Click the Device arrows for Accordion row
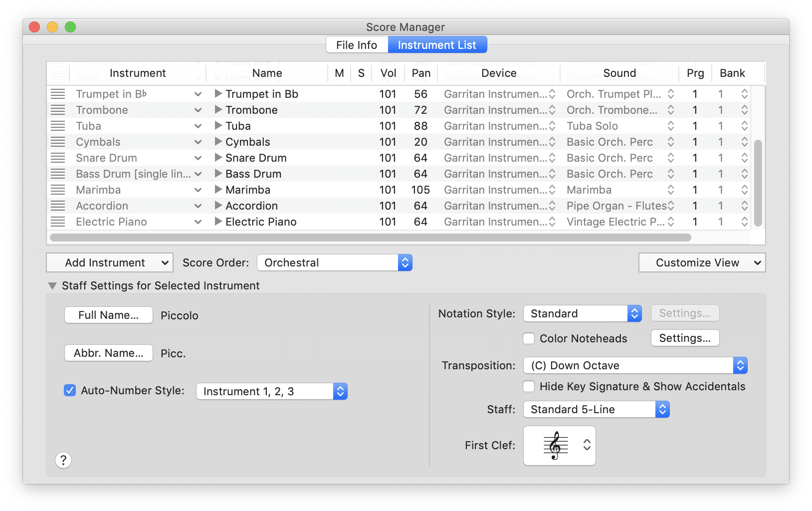 pyautogui.click(x=552, y=206)
